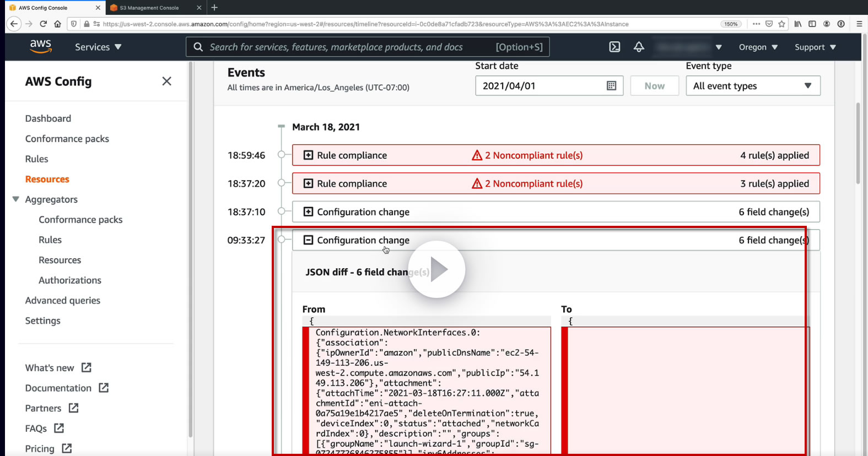Open the Services menu
Viewport: 868px width, 456px height.
coord(98,47)
